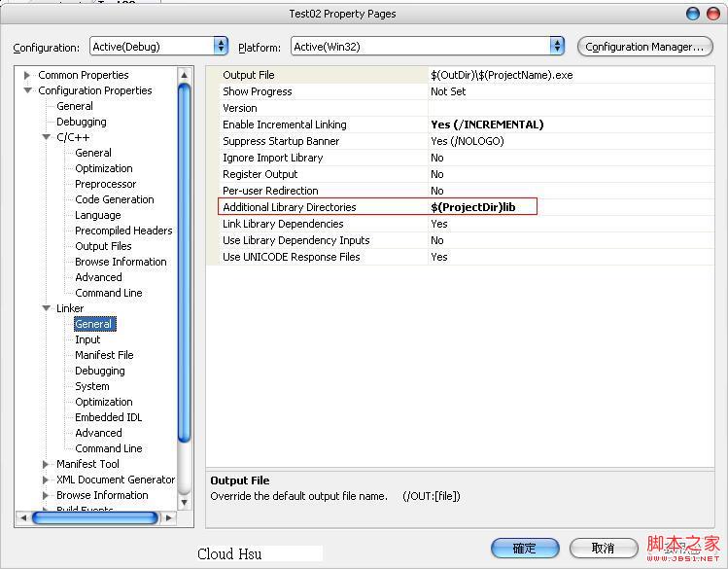Open Manifest File linker settings
The image size is (728, 569).
pyautogui.click(x=104, y=355)
